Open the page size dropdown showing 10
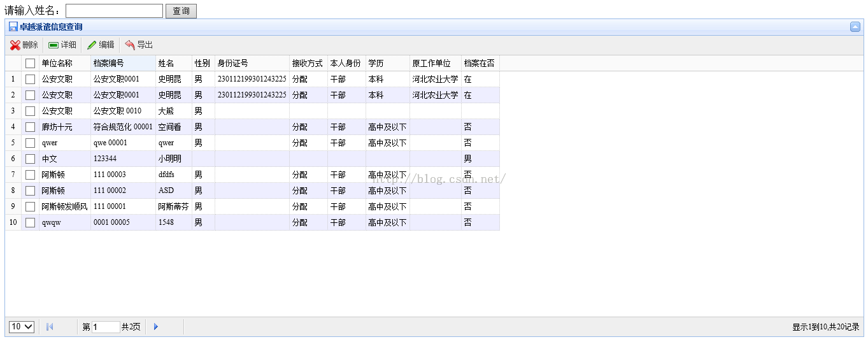 [22, 327]
